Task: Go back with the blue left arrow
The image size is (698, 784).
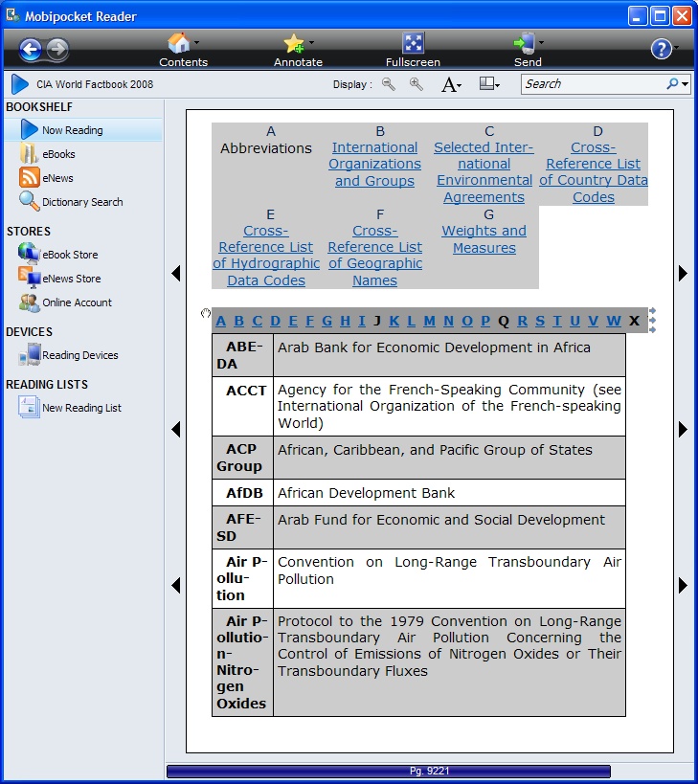Action: (x=31, y=49)
